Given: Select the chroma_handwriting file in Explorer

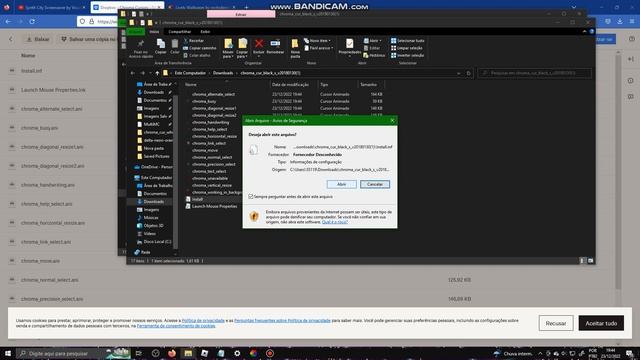Looking at the screenshot, I should [211, 122].
